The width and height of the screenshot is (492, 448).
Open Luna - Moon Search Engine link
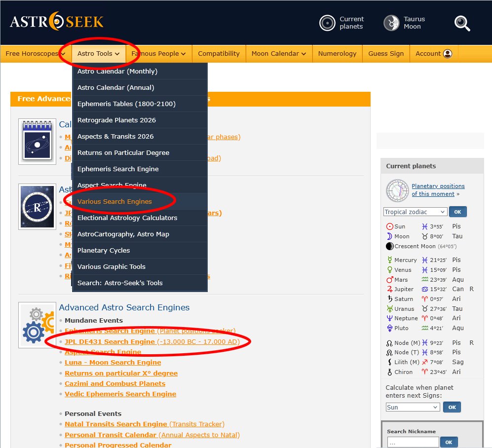point(113,362)
